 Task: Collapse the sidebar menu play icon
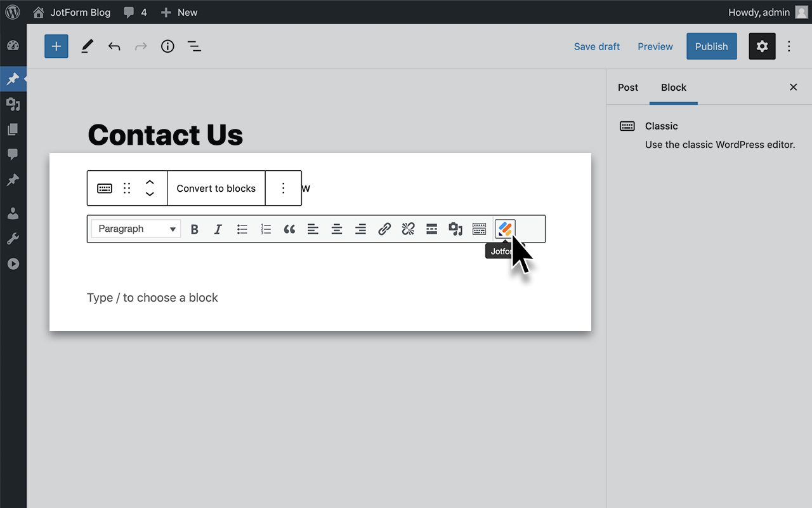coord(13,264)
